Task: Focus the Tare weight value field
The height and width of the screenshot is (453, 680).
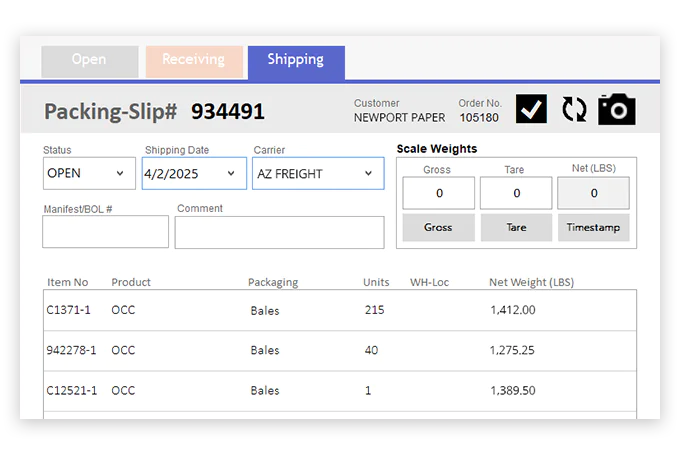Action: pyautogui.click(x=516, y=193)
